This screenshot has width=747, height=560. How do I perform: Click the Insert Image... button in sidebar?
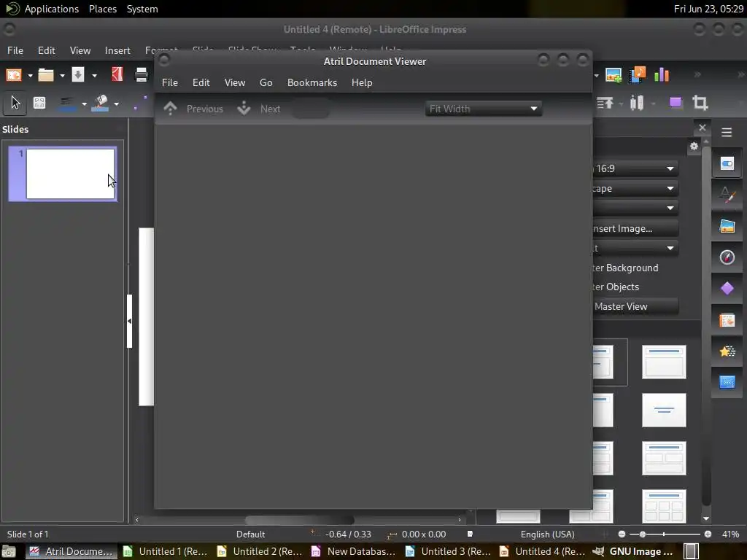click(x=635, y=228)
